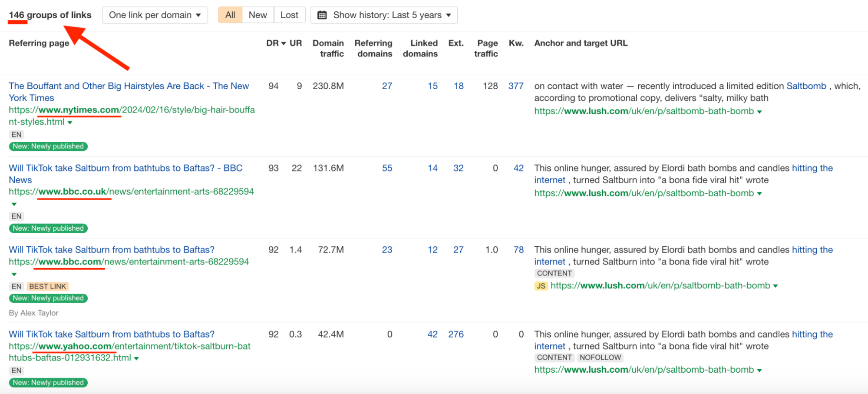Viewport: 868px width, 394px height.
Task: Expand the target URL caret in the bbc.com row
Action: [x=776, y=286]
